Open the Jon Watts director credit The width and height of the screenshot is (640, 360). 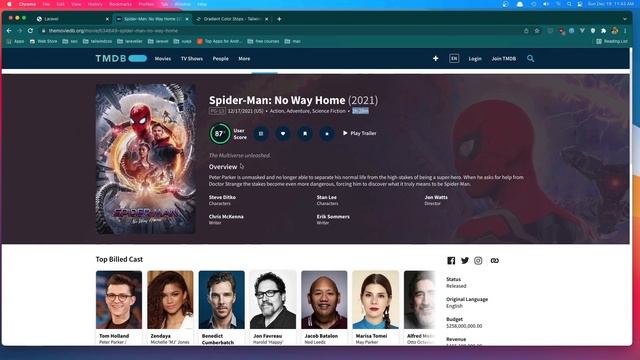(436, 197)
